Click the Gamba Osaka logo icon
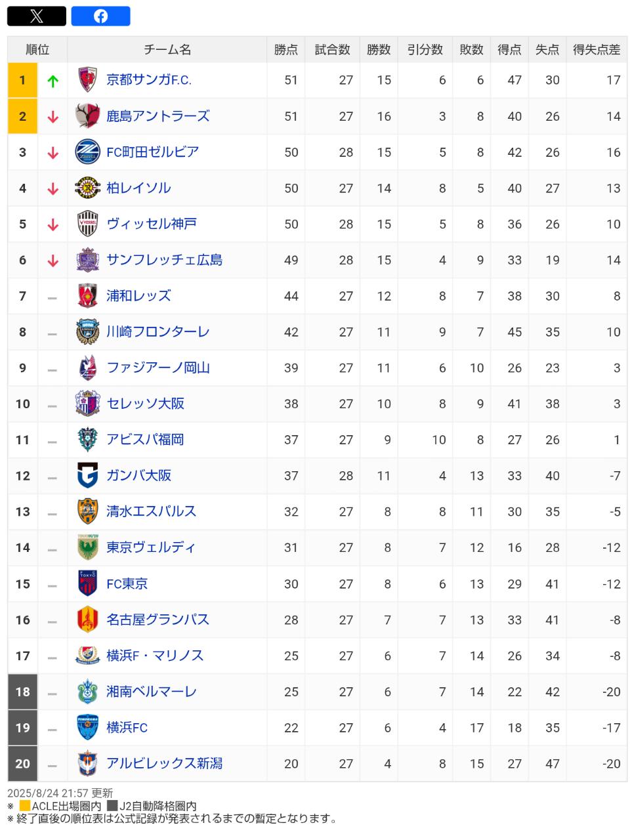 click(x=87, y=476)
